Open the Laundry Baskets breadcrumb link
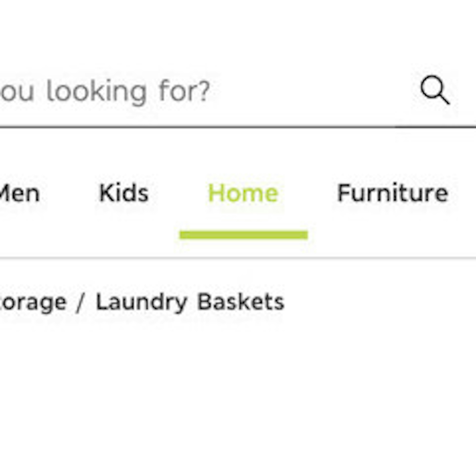476x476 pixels. 190,302
